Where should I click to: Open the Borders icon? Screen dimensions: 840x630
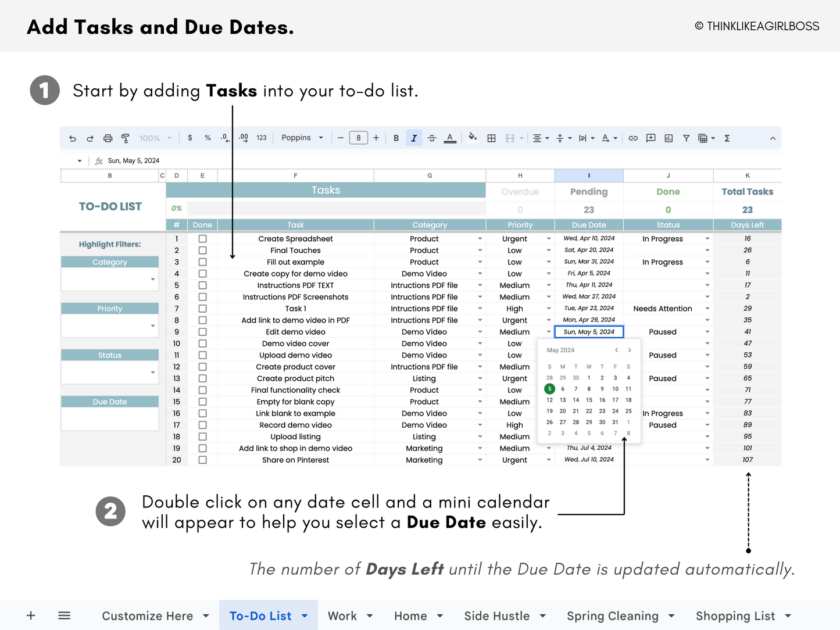tap(491, 138)
